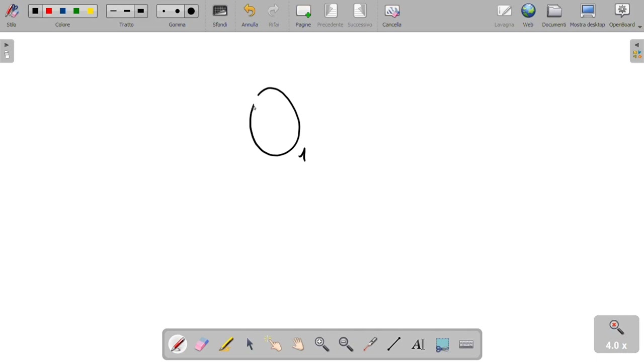The image size is (644, 362).
Task: Select the hand scroll page tool
Action: (x=298, y=344)
